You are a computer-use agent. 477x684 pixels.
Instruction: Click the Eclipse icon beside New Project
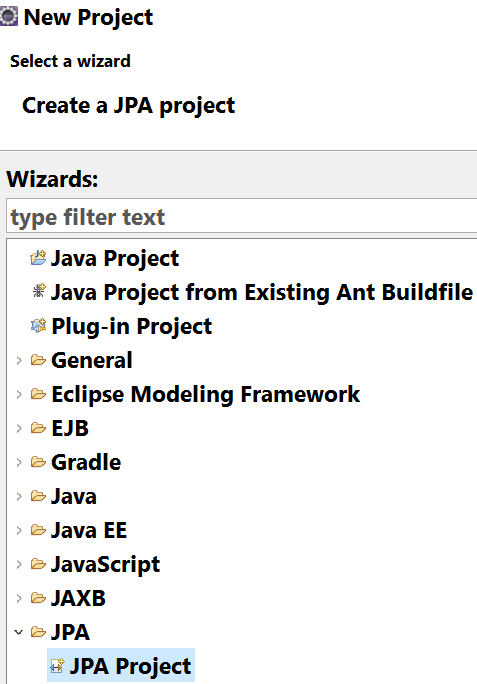tap(9, 17)
